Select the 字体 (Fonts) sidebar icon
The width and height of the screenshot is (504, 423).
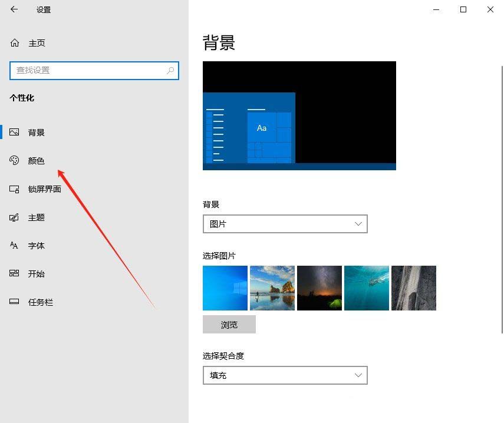(x=14, y=245)
